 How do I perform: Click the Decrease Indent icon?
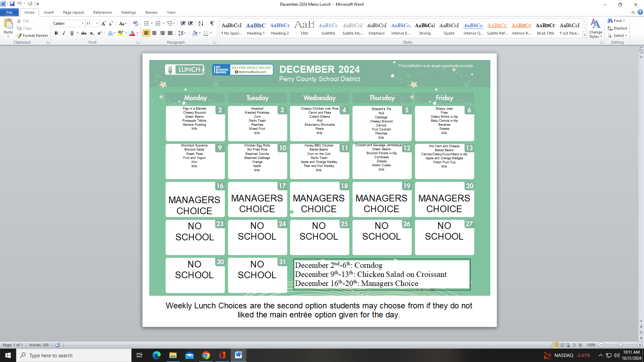click(183, 23)
